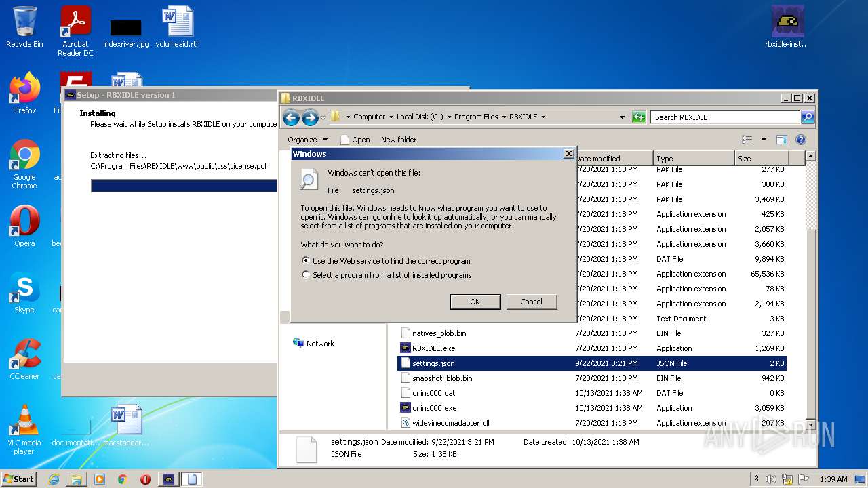Open recent pages dropdown arrow
The height and width of the screenshot is (488, 868).
coord(323,117)
